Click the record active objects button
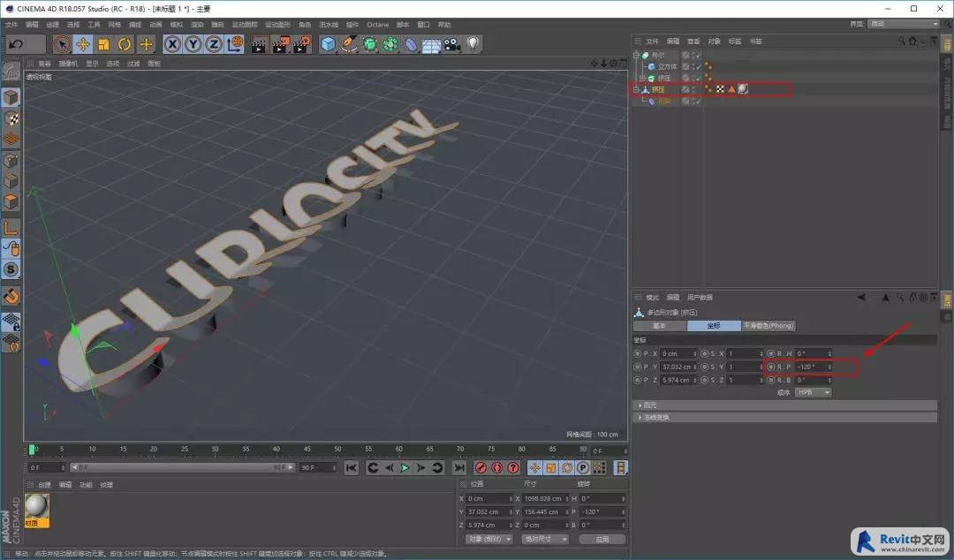 tap(481, 467)
